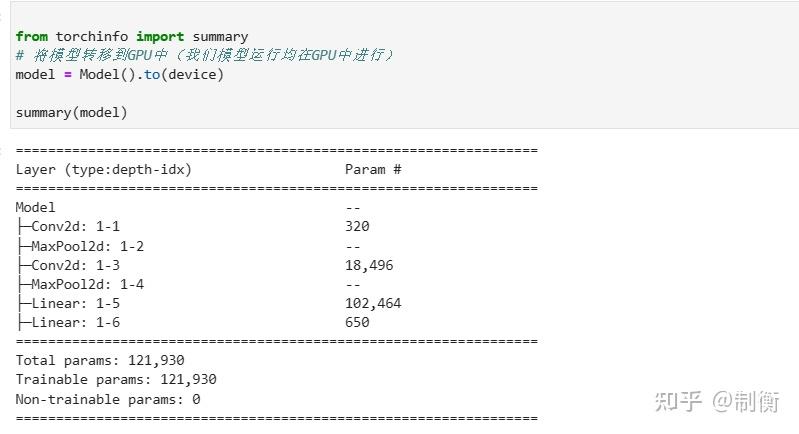Click the Trainable params line
Viewport: 799px width, 434px height.
coord(116,380)
